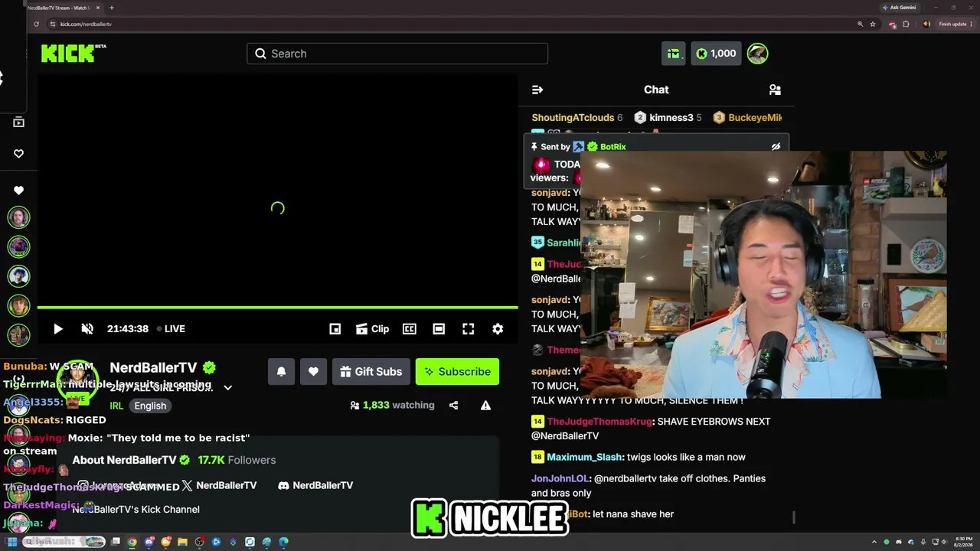The width and height of the screenshot is (980, 551).
Task: Open NerdBallerTV's X profile link
Action: pyautogui.click(x=219, y=485)
